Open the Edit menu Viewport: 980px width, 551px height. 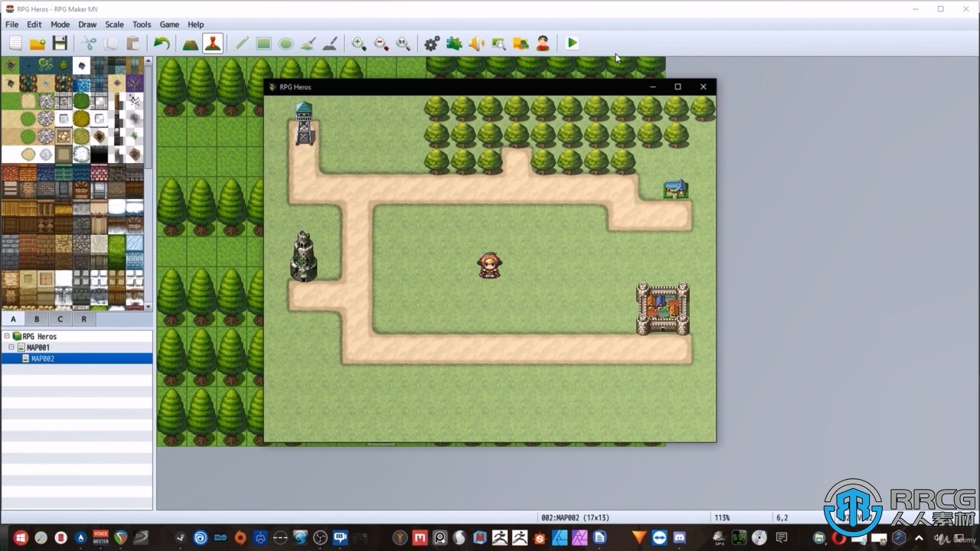click(34, 24)
